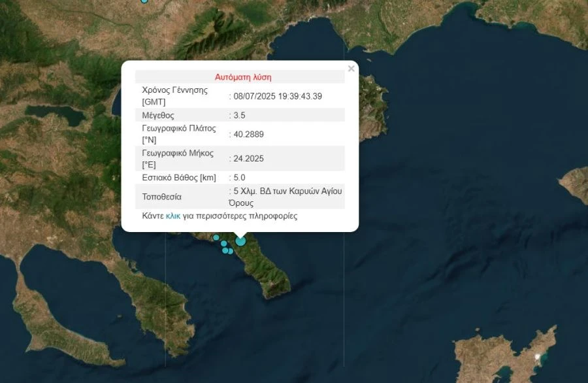Select the white marker on Lemnos island
This screenshot has height=383, width=588.
(538, 357)
